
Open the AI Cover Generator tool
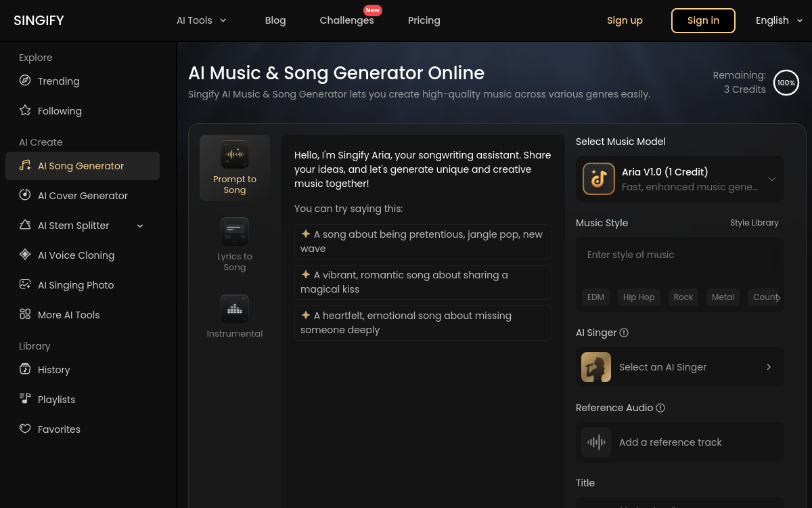pyautogui.click(x=82, y=196)
